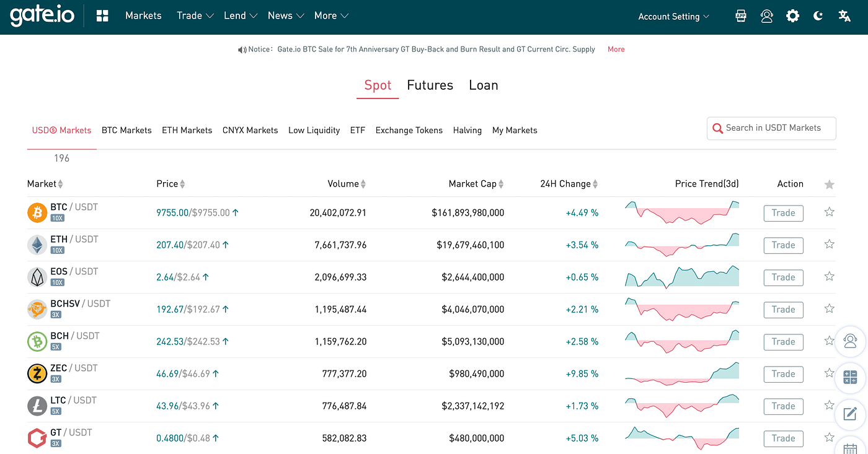Switch to the Loan tab
Viewport: 868px width, 454px height.
point(484,85)
